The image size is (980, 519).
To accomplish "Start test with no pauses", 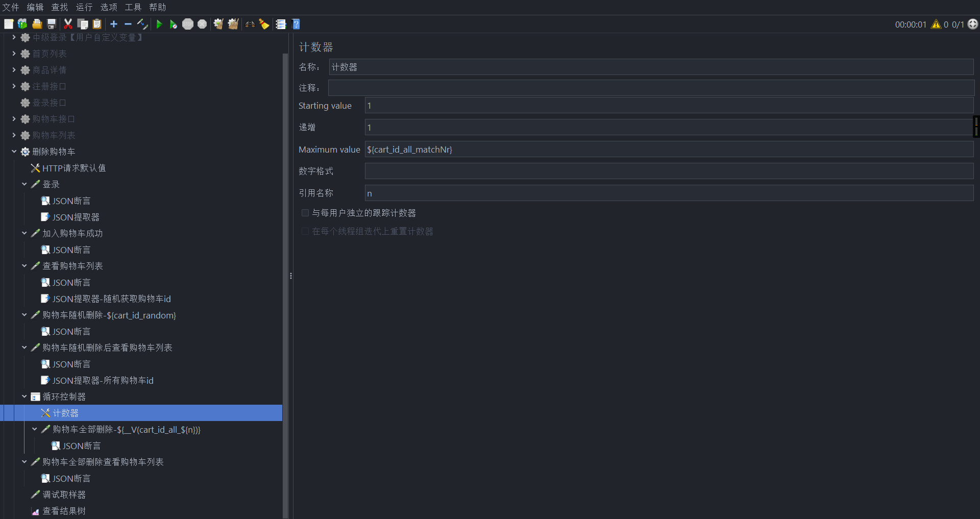I will click(x=174, y=24).
